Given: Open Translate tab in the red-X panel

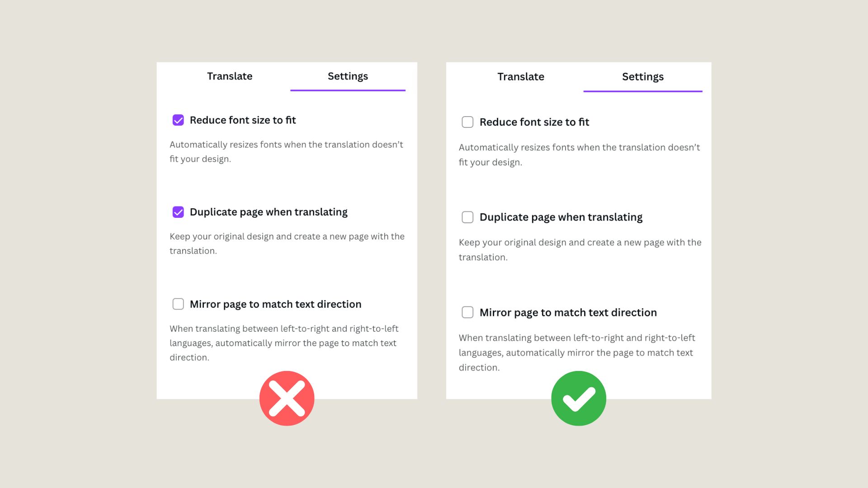Looking at the screenshot, I should [x=230, y=76].
